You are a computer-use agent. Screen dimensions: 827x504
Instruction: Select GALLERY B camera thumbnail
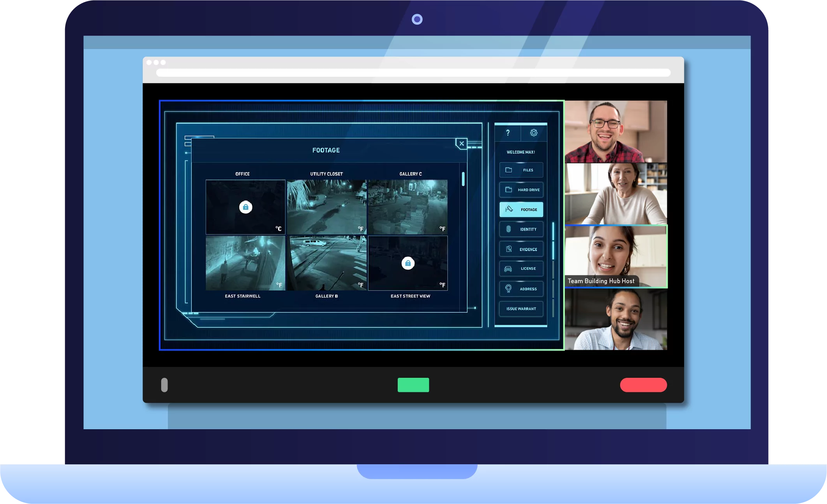tap(327, 263)
